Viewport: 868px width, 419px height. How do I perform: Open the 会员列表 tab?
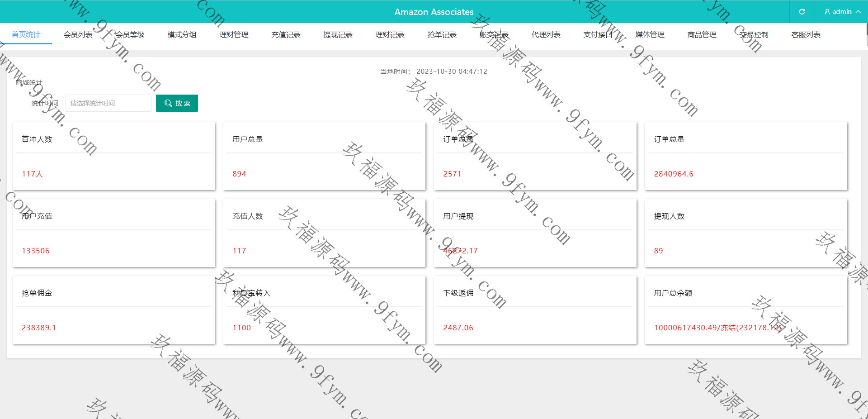[78, 35]
